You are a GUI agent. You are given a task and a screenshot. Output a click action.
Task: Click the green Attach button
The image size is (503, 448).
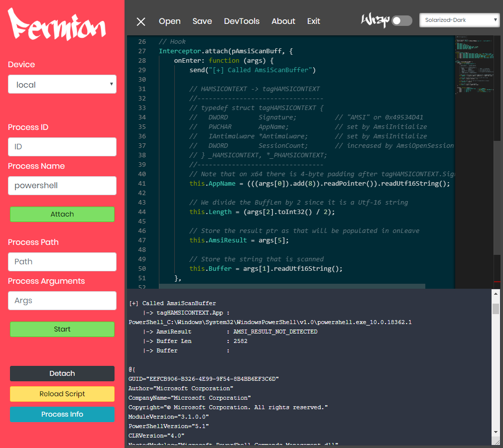click(x=62, y=214)
